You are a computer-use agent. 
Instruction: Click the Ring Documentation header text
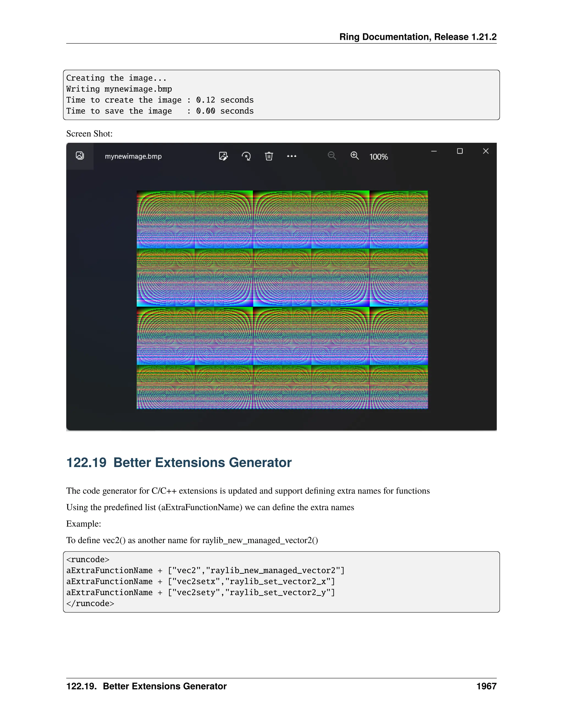tap(418, 37)
